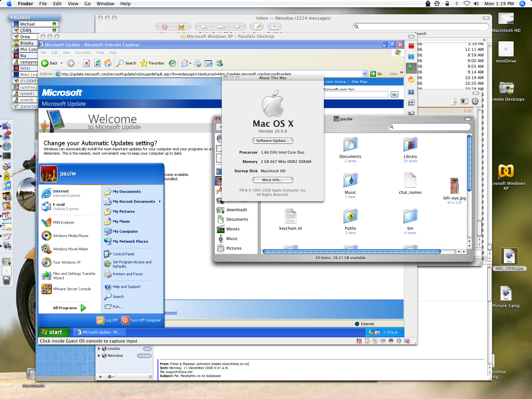Expand the Loudas mailbox

99,348
